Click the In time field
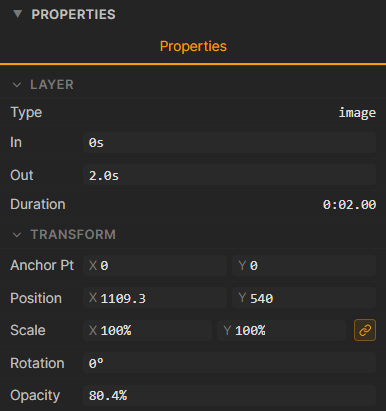The image size is (386, 411). click(229, 142)
